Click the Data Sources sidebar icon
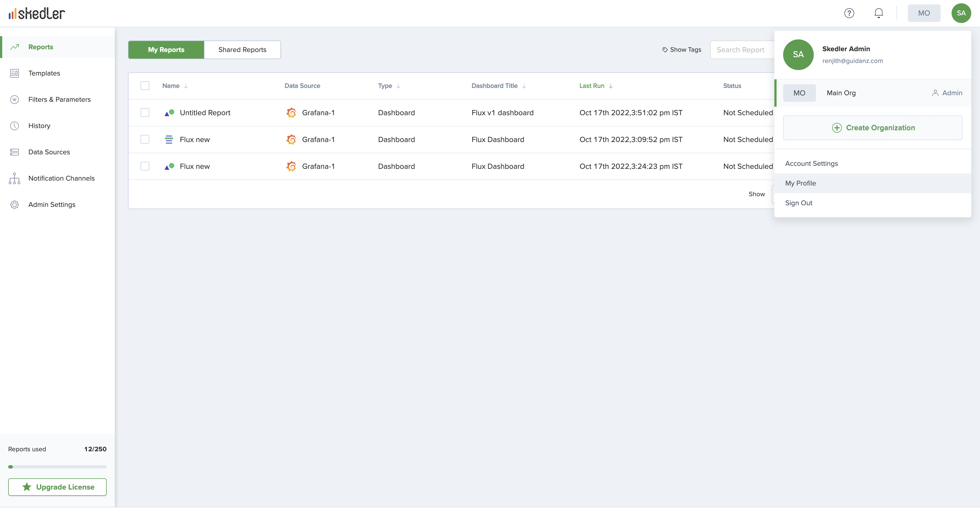Image resolution: width=980 pixels, height=509 pixels. coord(14,152)
